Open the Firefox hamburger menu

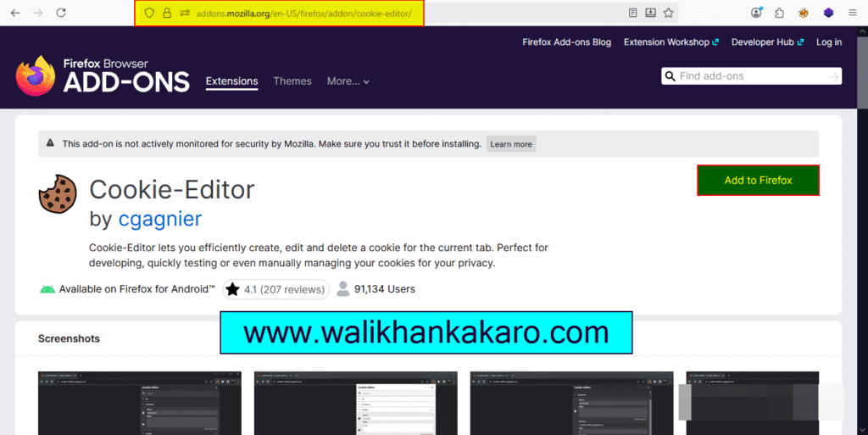pyautogui.click(x=853, y=13)
